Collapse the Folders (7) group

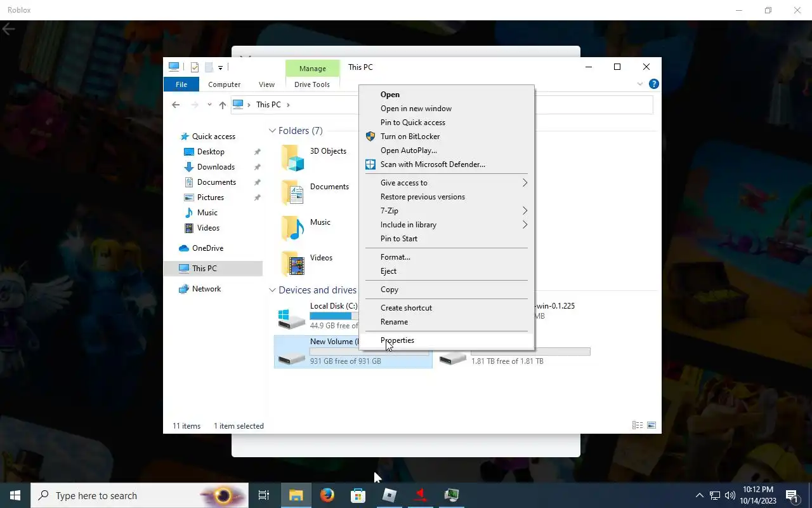pyautogui.click(x=272, y=131)
